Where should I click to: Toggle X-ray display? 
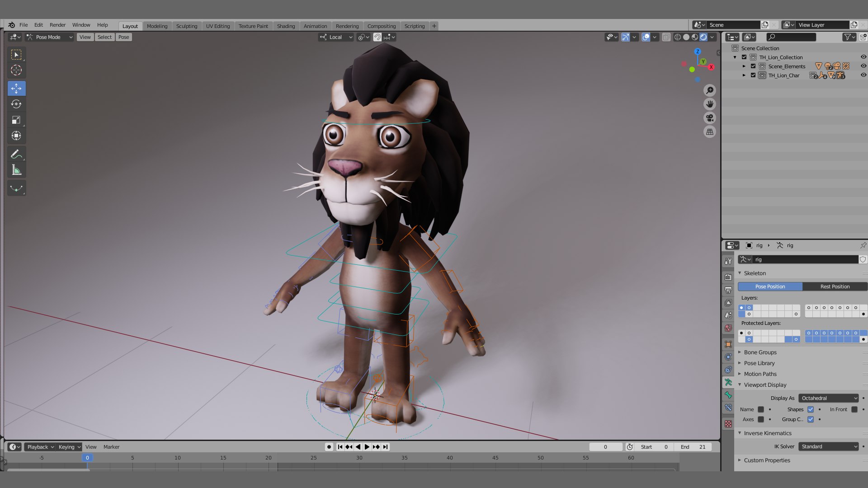[666, 37]
